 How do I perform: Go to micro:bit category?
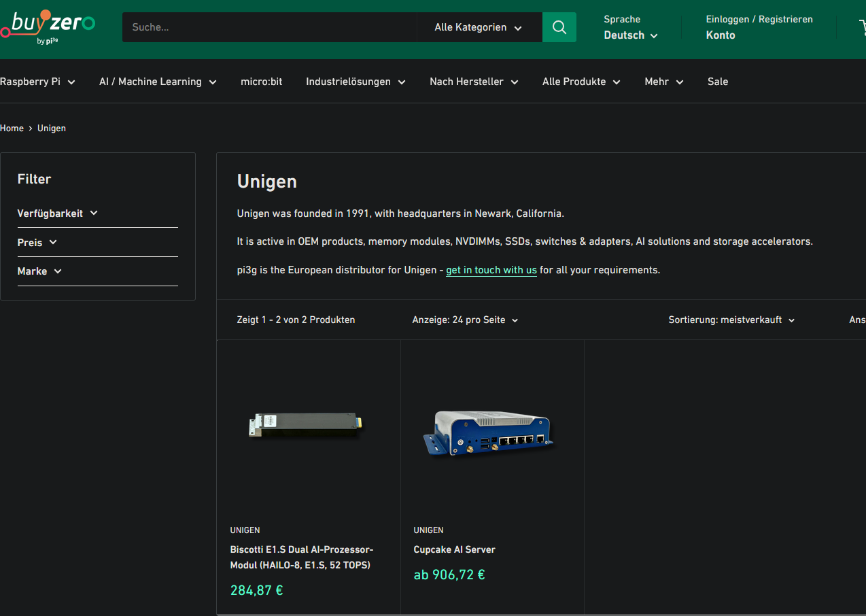[x=262, y=82]
